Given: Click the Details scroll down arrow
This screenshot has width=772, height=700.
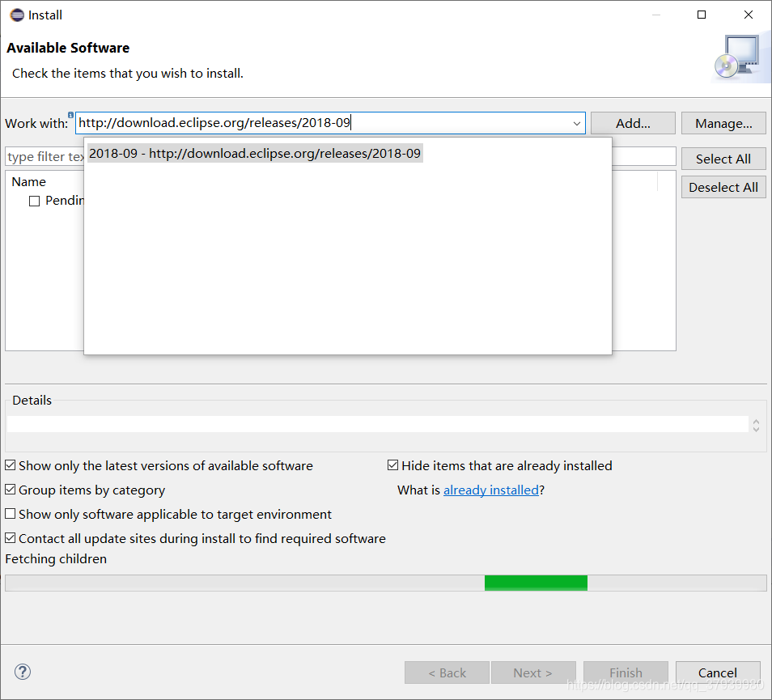Looking at the screenshot, I should coord(757,429).
